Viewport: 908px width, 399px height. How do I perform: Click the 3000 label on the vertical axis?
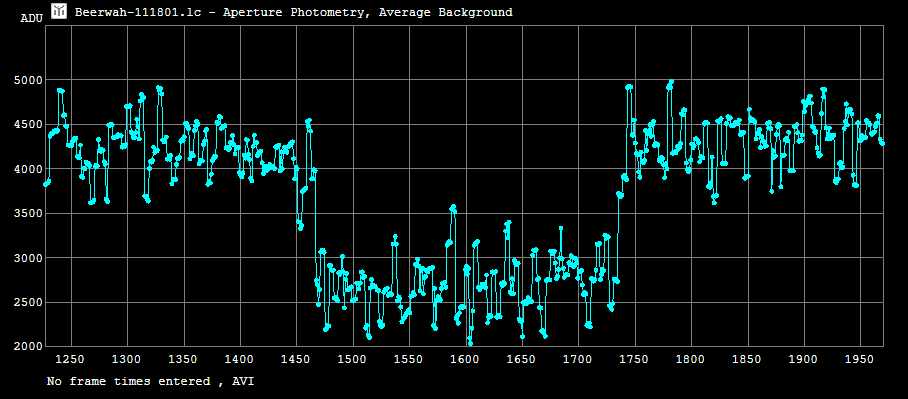(27, 258)
